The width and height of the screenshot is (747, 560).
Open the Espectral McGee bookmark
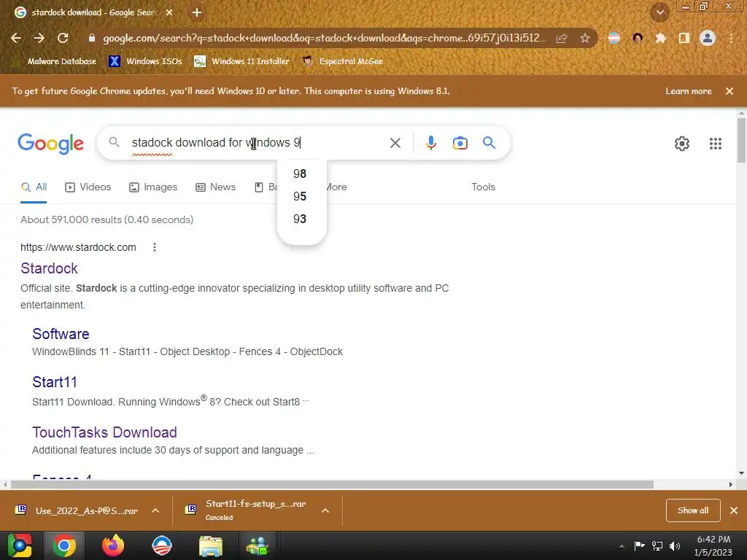[343, 61]
